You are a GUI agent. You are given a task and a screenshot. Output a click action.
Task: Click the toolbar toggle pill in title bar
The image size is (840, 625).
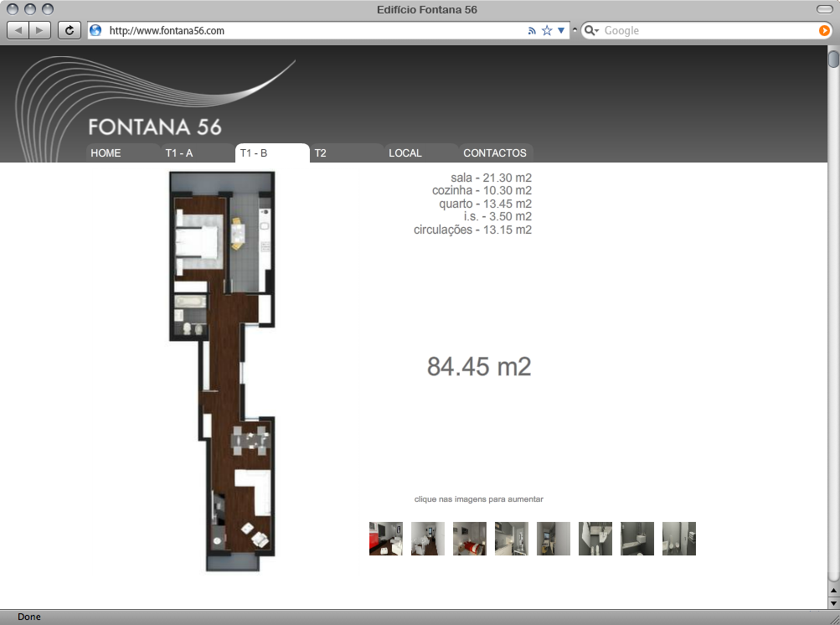824,9
